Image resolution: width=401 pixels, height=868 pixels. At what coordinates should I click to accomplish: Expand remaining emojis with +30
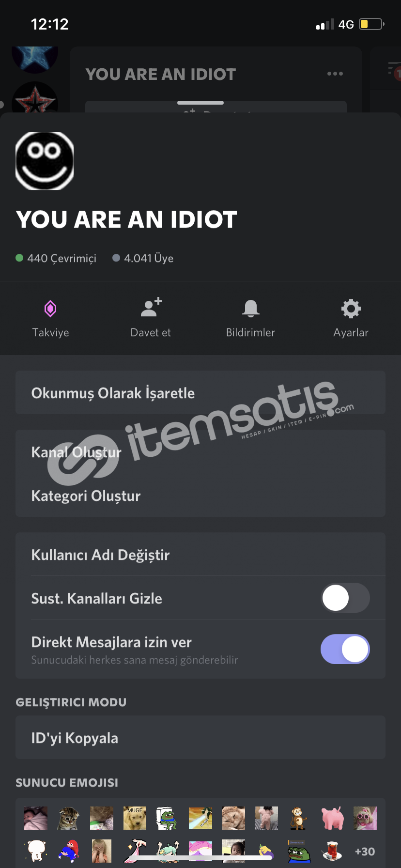tap(365, 852)
